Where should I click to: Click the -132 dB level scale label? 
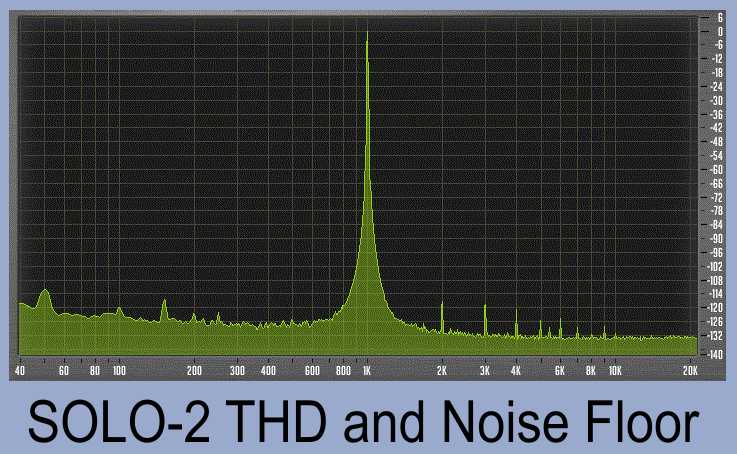(x=715, y=336)
